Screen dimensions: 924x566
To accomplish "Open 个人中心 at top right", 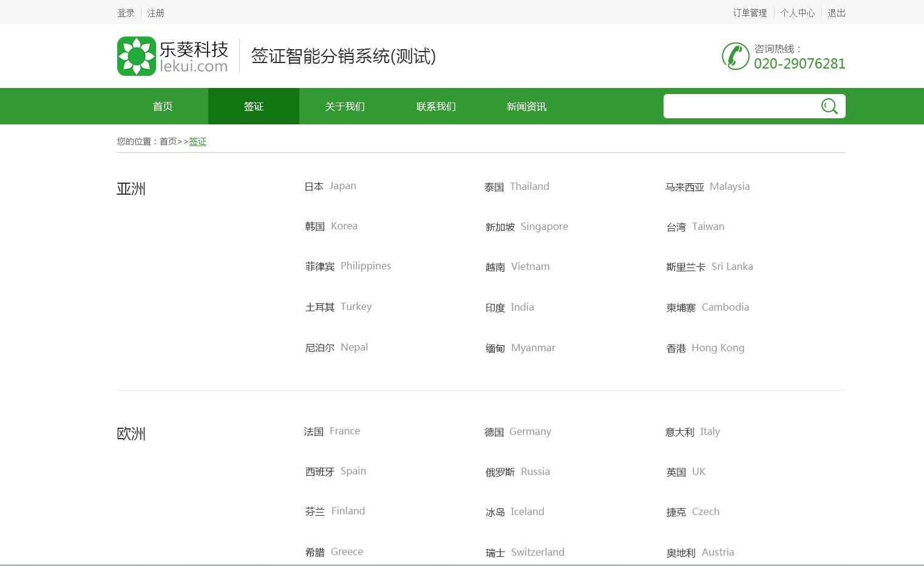I will click(797, 12).
